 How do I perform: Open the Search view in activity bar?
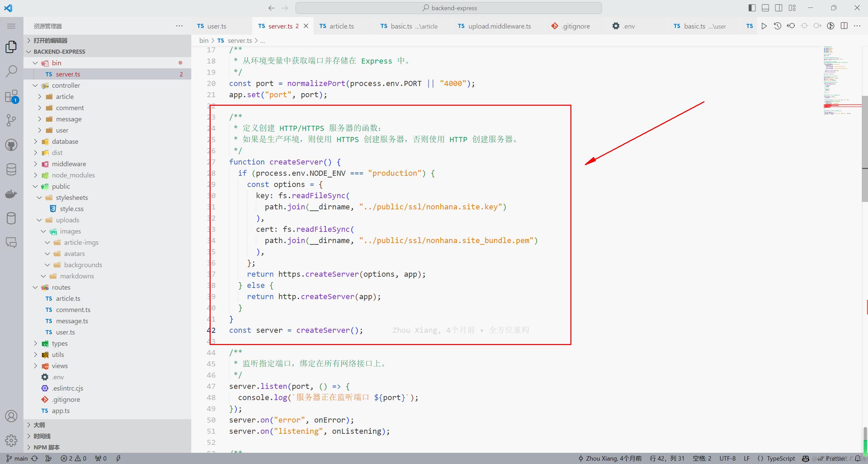click(11, 71)
